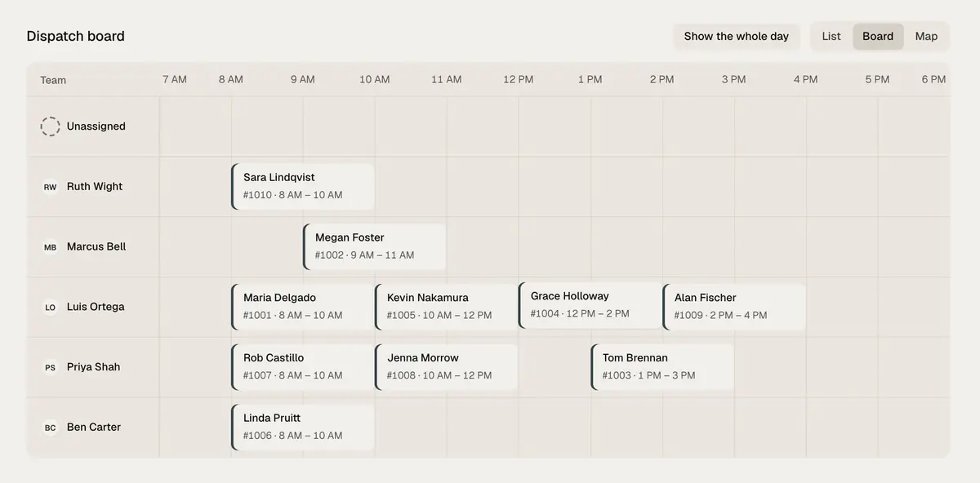Open Megan Foster job #1002 card
This screenshot has height=483, width=980.
375,246
